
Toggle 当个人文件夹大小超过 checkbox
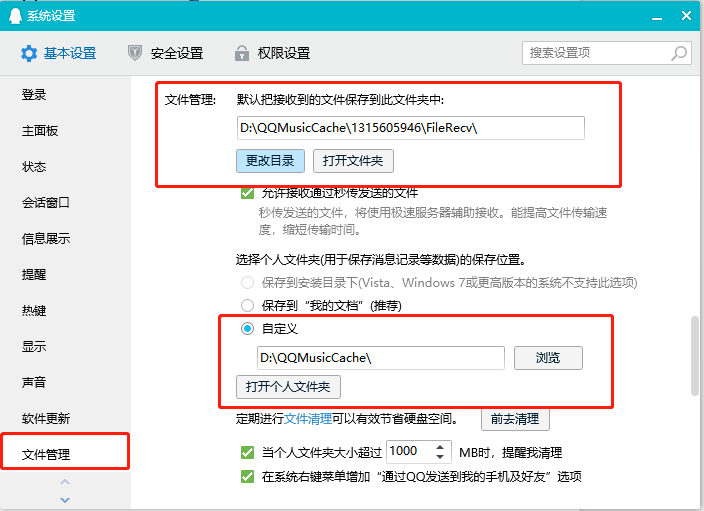247,452
